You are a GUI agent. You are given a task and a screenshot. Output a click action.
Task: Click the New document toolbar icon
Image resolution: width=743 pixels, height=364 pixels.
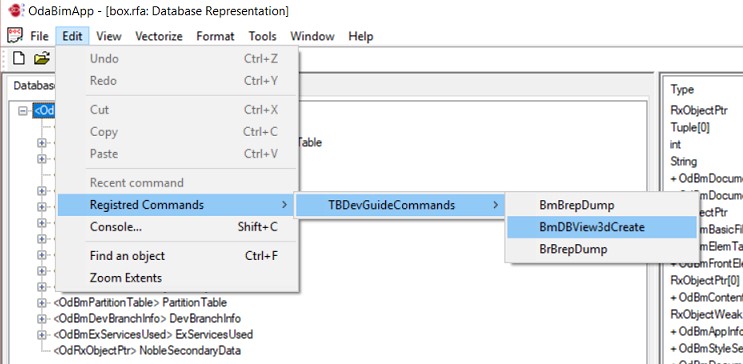point(18,58)
